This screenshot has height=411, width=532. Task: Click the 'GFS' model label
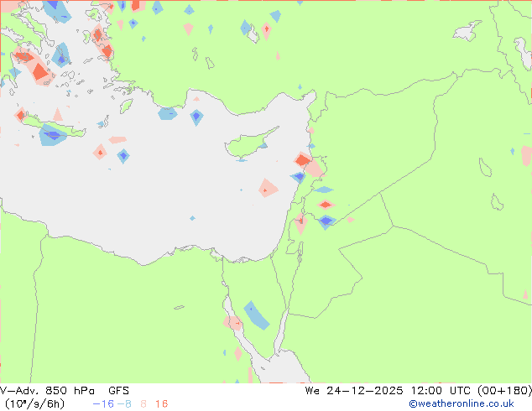[118, 391]
